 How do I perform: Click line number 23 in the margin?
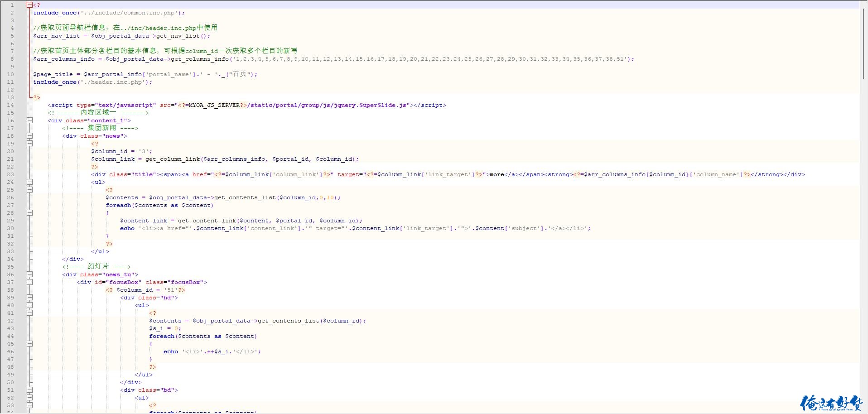pyautogui.click(x=10, y=174)
